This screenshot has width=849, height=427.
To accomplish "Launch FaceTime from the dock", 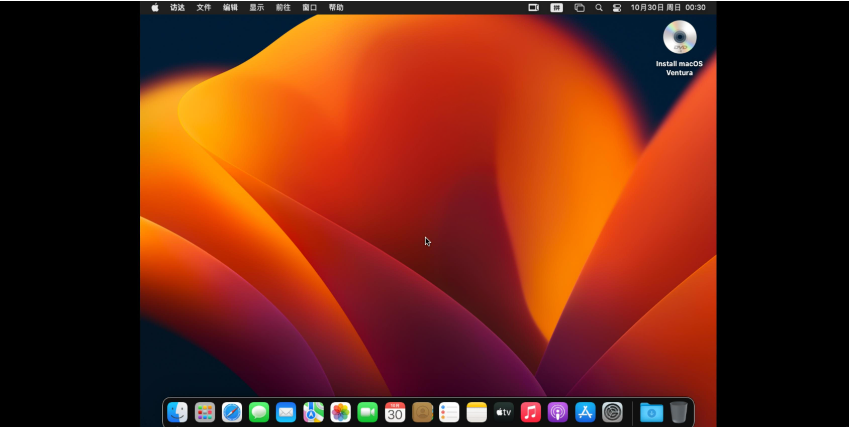I will pos(367,412).
